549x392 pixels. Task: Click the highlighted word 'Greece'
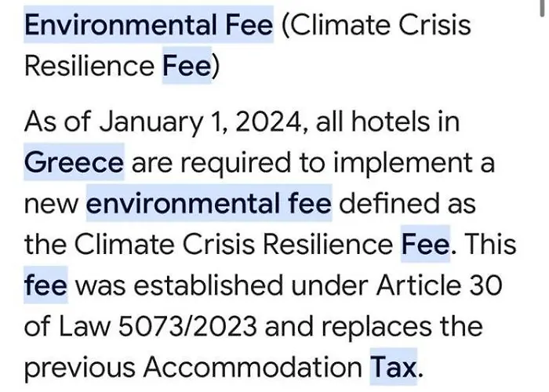[x=74, y=162]
